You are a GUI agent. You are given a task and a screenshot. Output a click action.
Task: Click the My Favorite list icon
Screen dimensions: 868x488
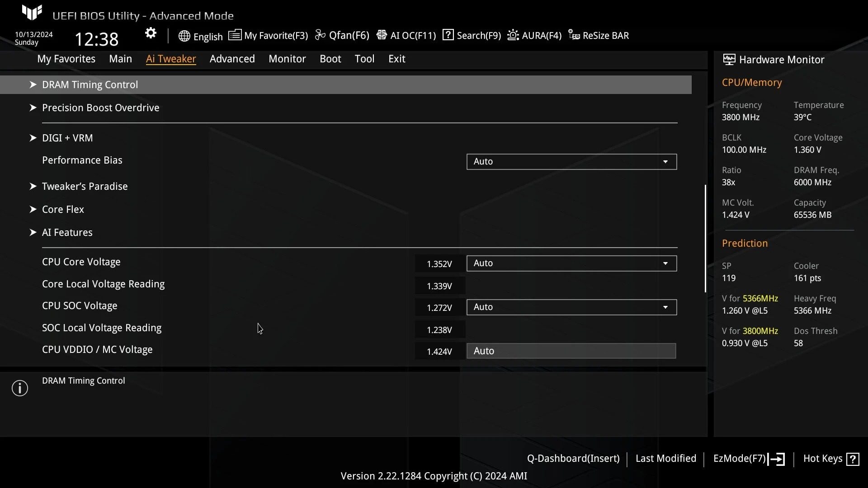[x=235, y=35]
